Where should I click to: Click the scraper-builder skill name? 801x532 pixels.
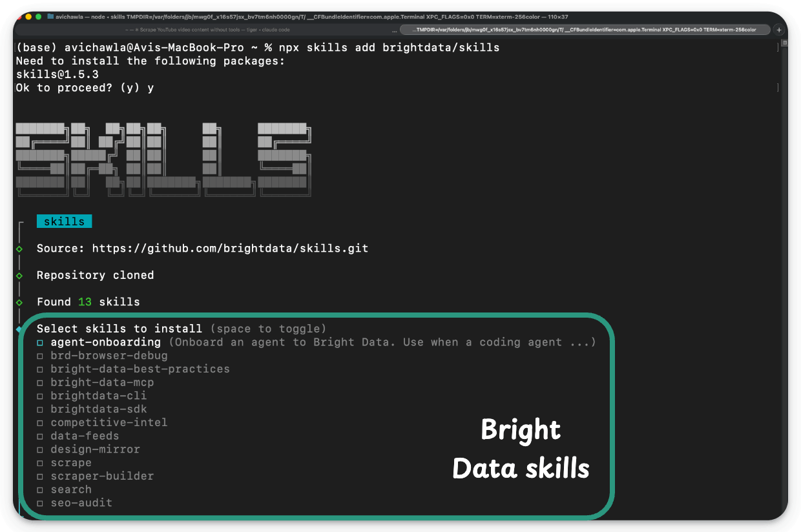102,476
